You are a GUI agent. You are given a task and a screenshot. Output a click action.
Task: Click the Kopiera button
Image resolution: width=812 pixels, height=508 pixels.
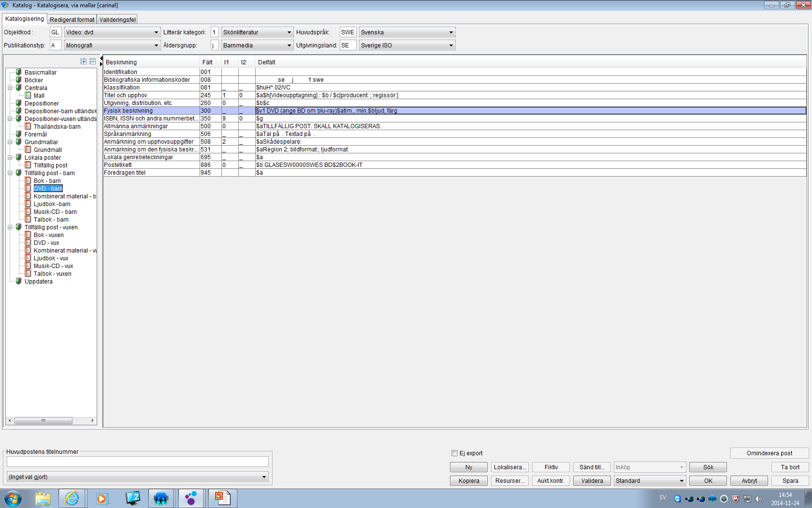(469, 481)
